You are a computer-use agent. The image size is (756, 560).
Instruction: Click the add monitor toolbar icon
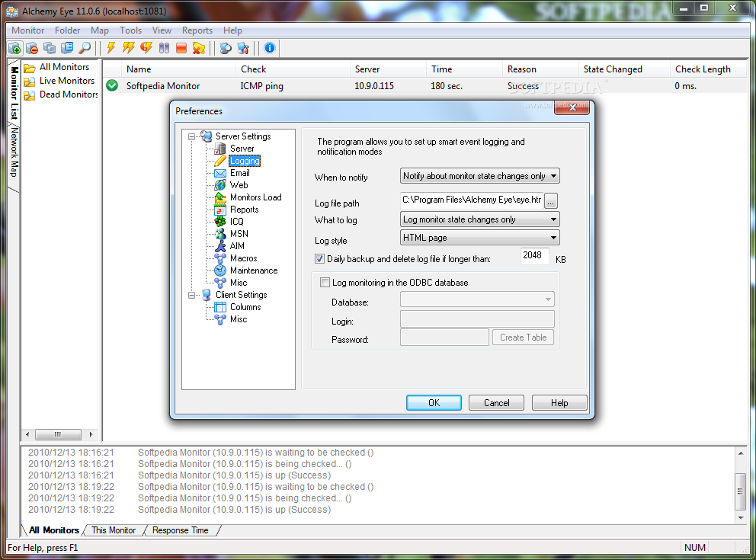14,48
